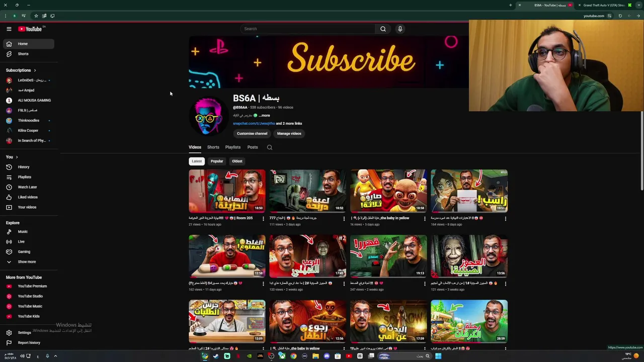Open File Explorer from the taskbar
This screenshot has width=644, height=362.
coord(315,356)
